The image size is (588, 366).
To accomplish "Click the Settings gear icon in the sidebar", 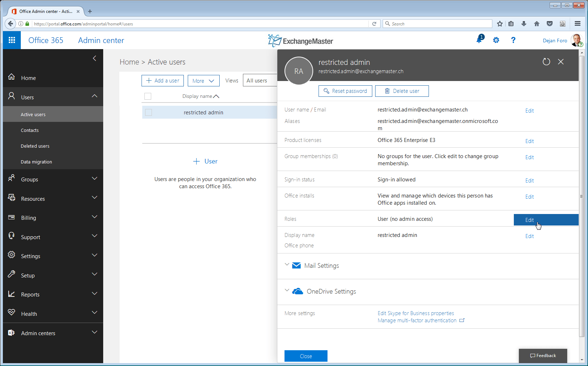I will tap(11, 255).
